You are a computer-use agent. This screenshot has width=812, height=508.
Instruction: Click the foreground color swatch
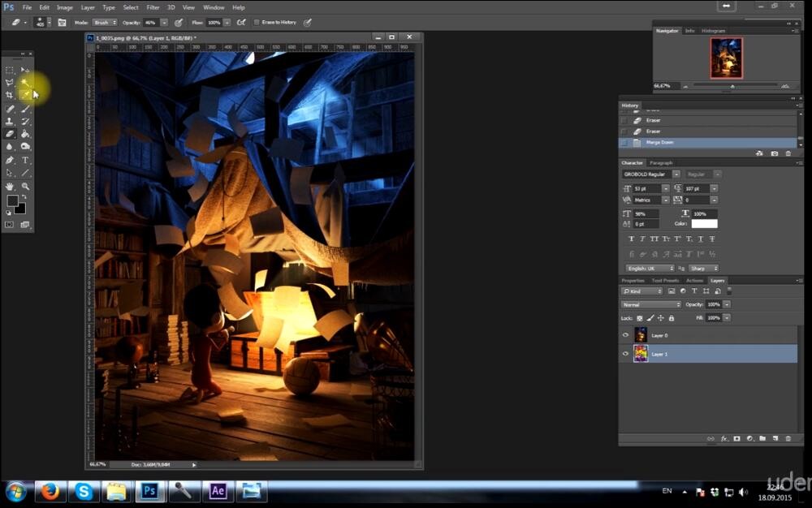click(12, 200)
